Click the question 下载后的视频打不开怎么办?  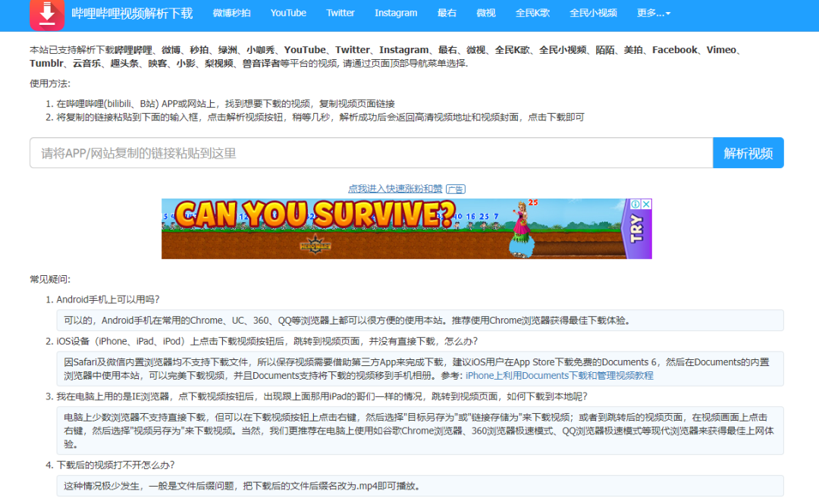click(115, 465)
